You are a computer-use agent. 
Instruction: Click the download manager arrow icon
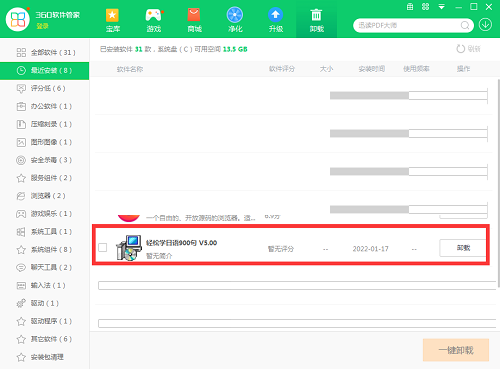pos(485,25)
